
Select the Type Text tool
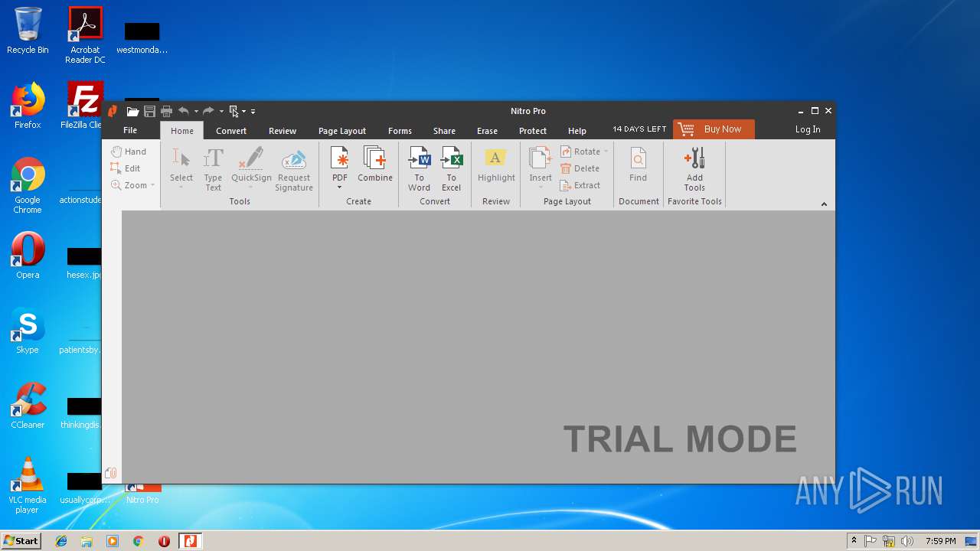coord(213,168)
